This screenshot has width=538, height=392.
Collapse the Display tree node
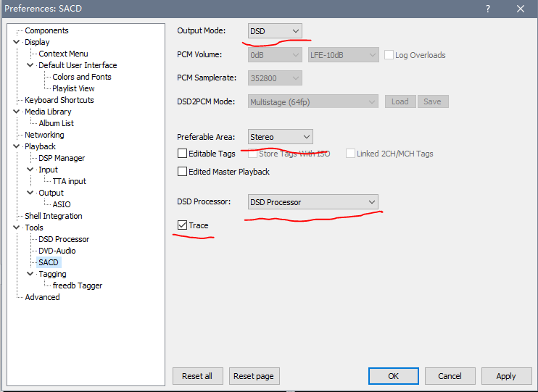(x=17, y=42)
